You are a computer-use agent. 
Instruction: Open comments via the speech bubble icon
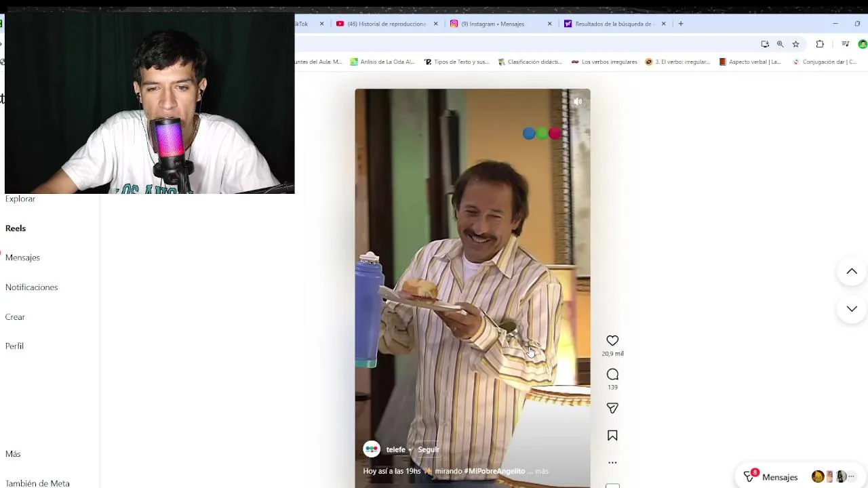[612, 374]
